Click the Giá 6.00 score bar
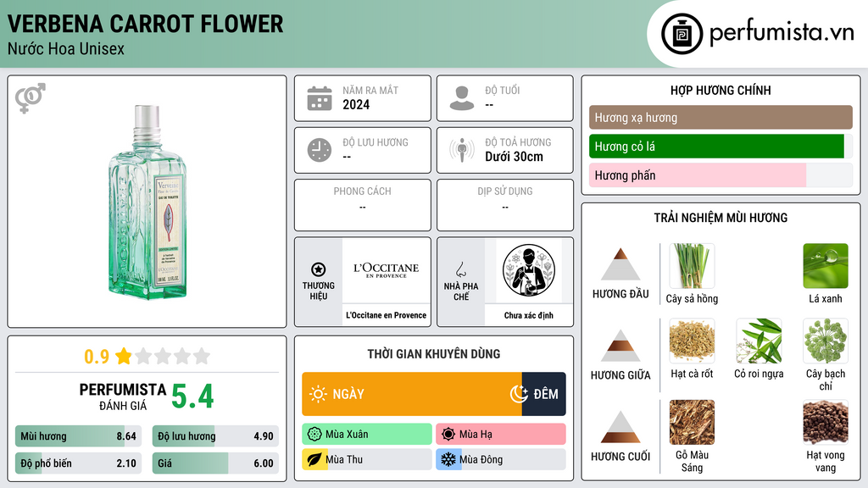 [x=215, y=463]
